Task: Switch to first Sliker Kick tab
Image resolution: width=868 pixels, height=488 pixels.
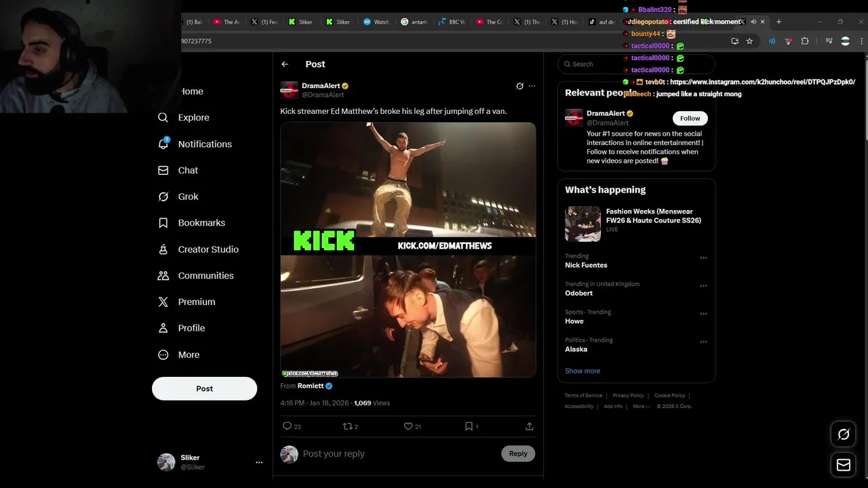Action: click(x=300, y=22)
